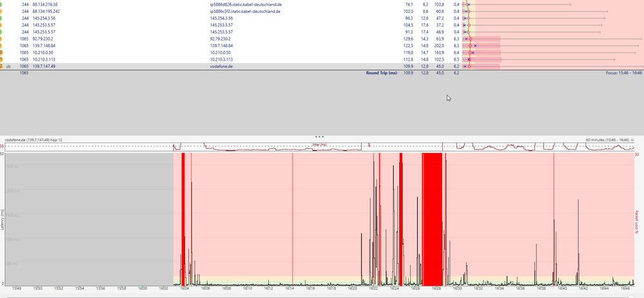Click the three-dot splitter handle above the timeline graph
This screenshot has height=298, width=644.
[x=320, y=137]
